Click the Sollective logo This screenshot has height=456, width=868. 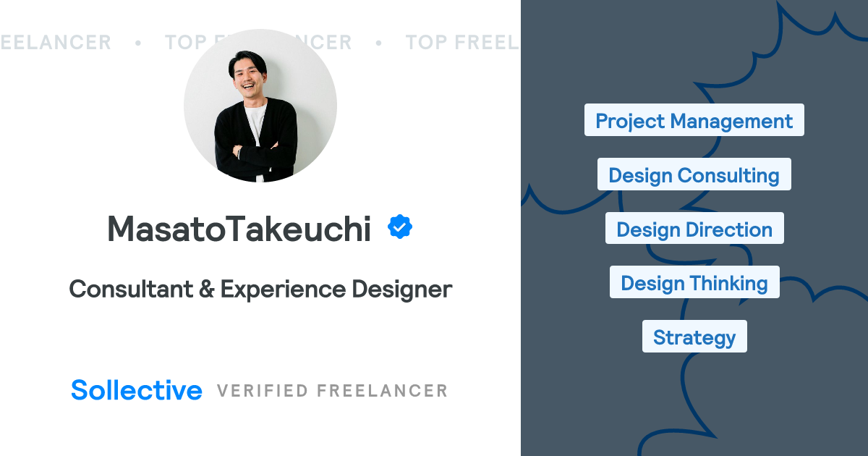pyautogui.click(x=137, y=390)
